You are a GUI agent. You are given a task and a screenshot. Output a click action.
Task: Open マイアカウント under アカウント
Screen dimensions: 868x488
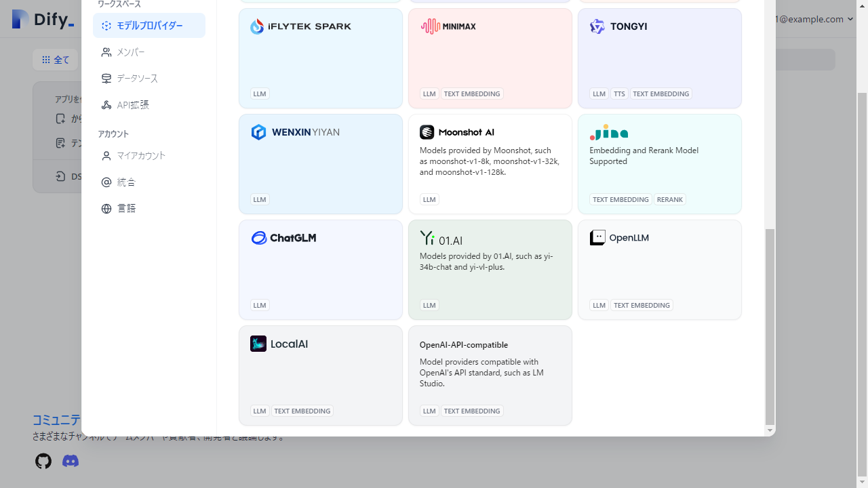pos(142,155)
